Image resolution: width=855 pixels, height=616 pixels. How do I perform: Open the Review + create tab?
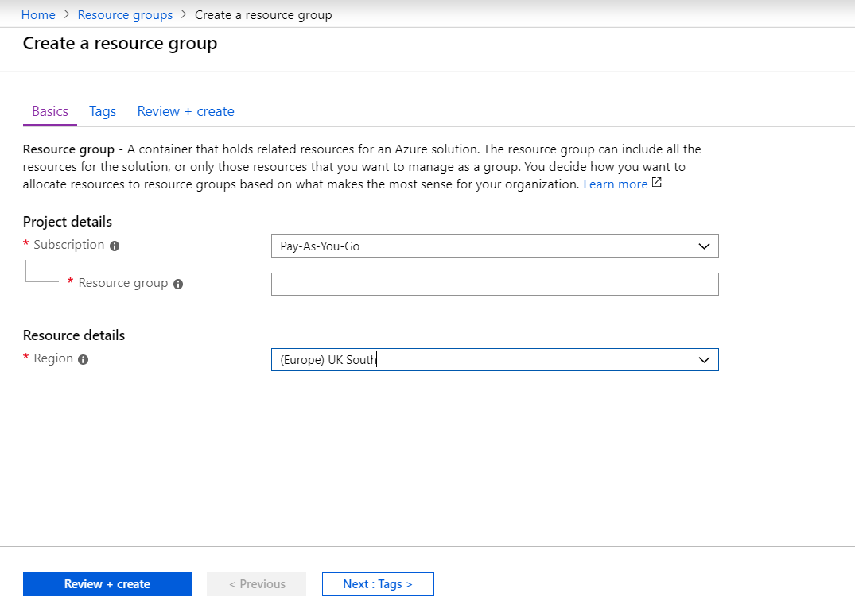185,111
